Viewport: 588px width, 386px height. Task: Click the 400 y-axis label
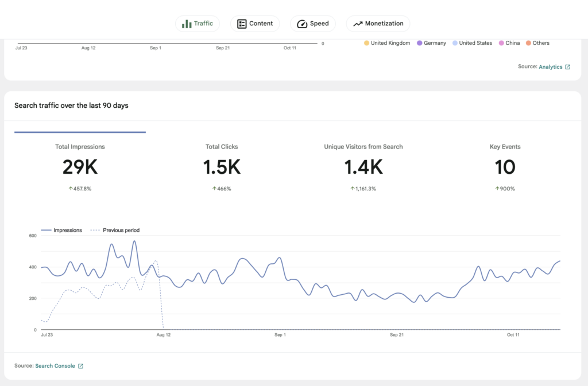coord(33,267)
